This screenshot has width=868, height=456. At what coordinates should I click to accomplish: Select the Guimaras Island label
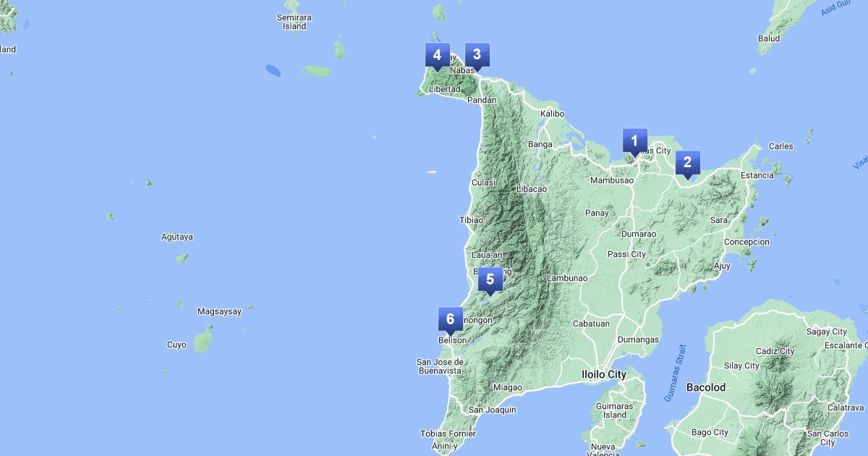point(615,410)
